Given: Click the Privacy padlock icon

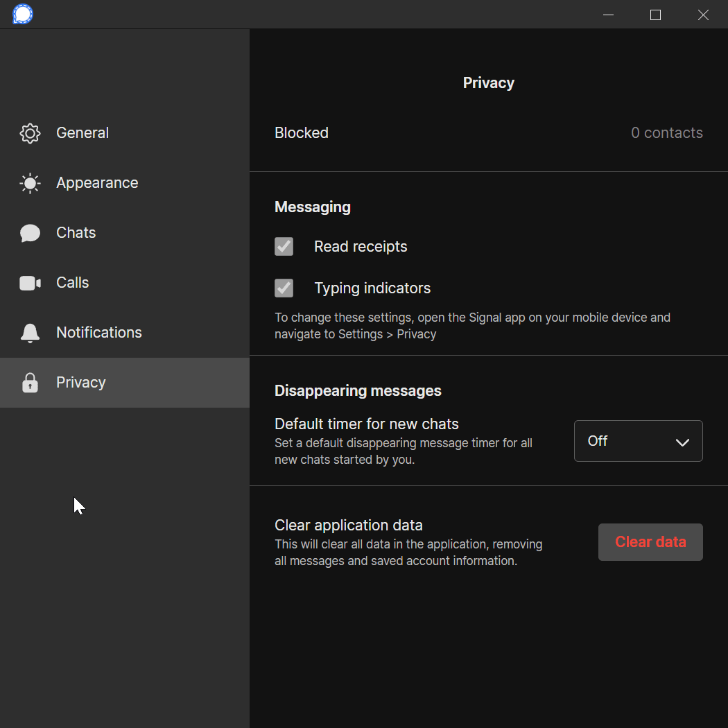Looking at the screenshot, I should tap(30, 383).
